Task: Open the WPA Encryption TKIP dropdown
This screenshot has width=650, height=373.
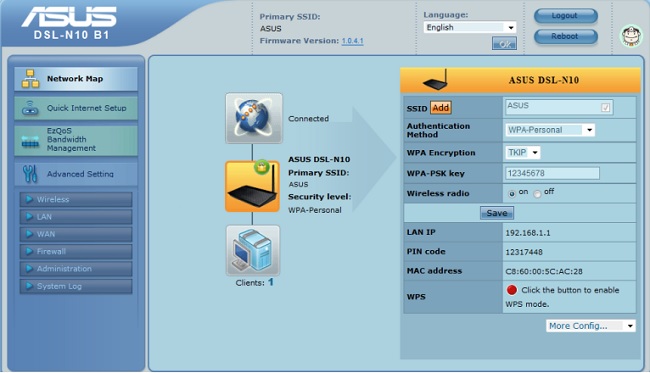Action: point(522,153)
